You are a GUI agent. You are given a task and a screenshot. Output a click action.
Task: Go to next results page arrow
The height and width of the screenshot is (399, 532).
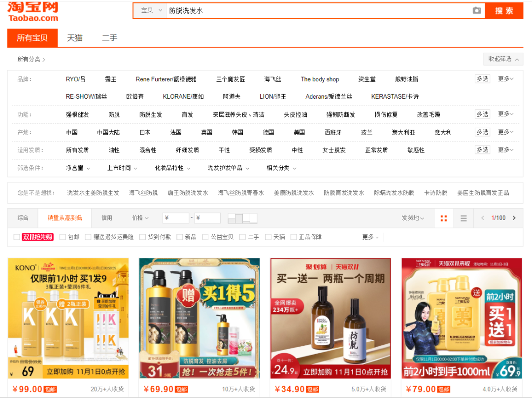514,218
